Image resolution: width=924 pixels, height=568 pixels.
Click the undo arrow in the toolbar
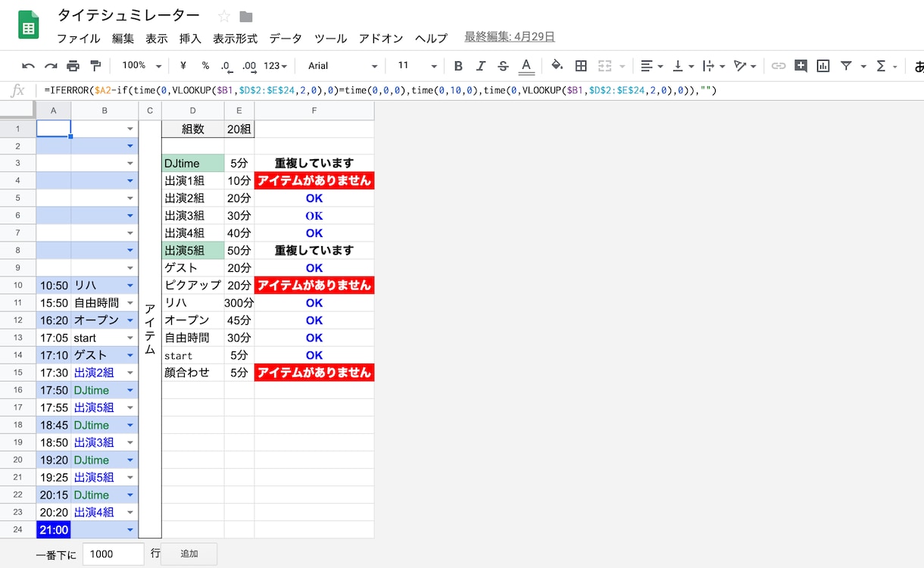click(29, 66)
